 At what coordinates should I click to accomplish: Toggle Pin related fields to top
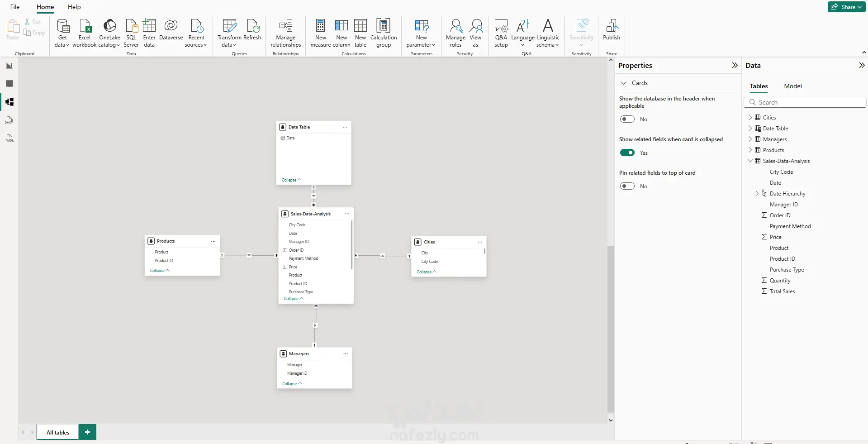tap(627, 186)
